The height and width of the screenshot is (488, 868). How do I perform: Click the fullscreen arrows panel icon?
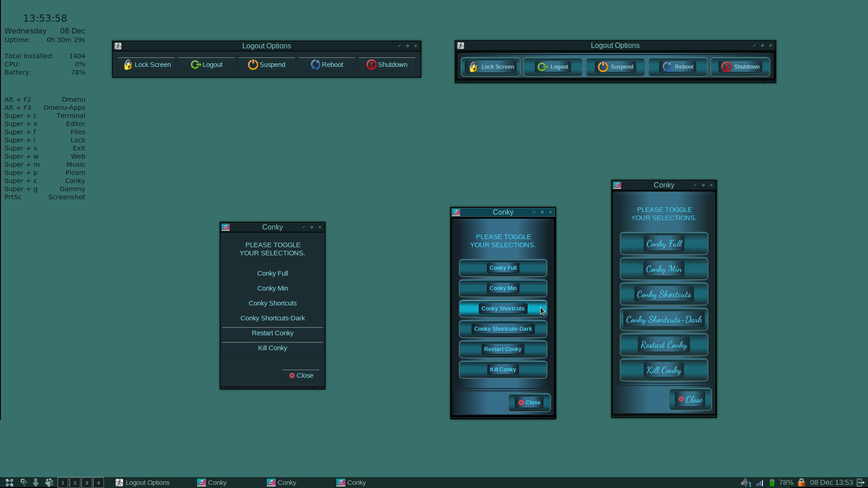(9, 483)
